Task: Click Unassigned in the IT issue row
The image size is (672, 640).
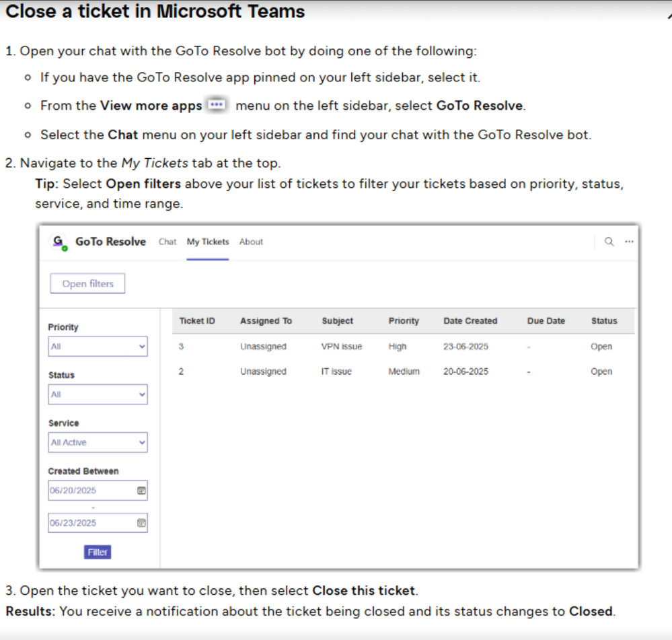Action: [263, 371]
